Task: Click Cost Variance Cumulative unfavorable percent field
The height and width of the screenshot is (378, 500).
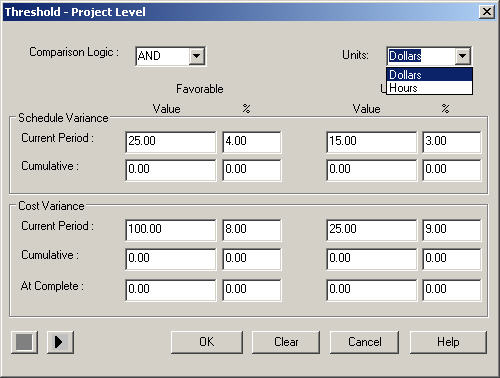Action: 452,259
